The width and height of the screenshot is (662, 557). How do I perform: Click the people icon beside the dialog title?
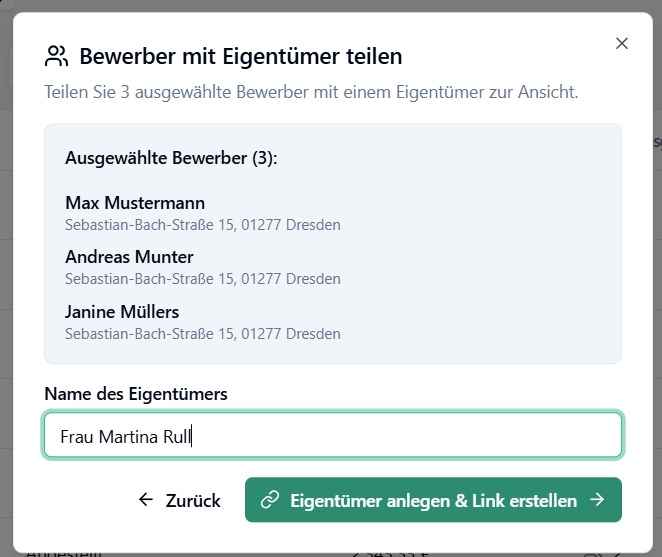tap(57, 55)
